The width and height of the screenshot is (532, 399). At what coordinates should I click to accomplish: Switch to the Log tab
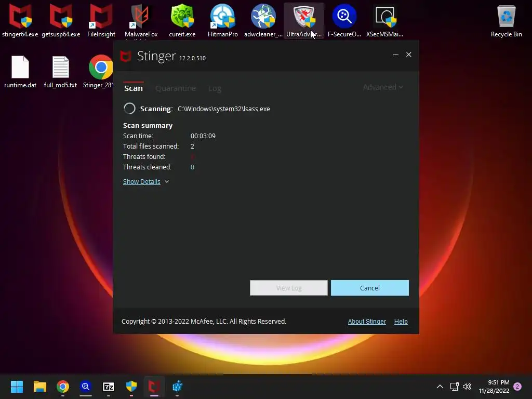(x=215, y=88)
